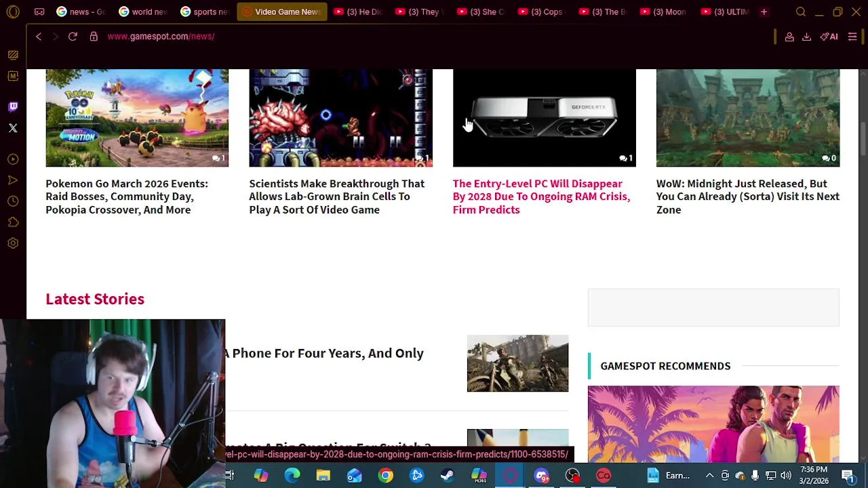The image size is (868, 488).
Task: Open Opera GX main menu logo
Action: pyautogui.click(x=13, y=12)
